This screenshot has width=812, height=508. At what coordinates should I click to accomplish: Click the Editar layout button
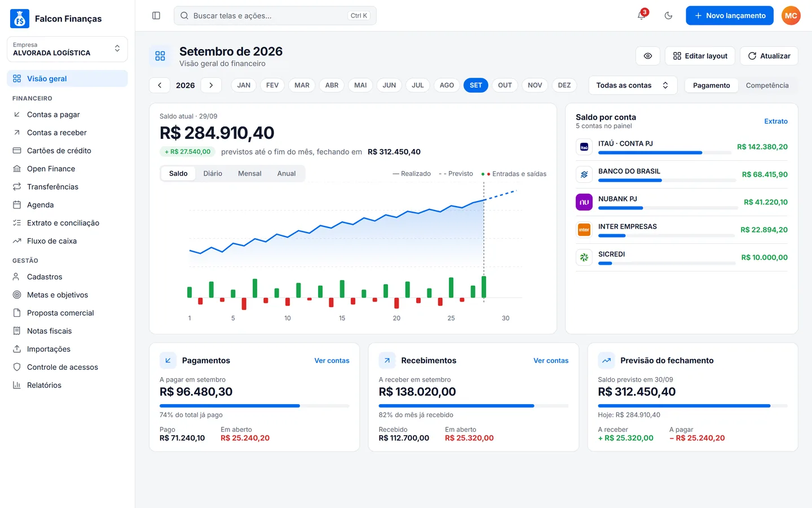tap(700, 56)
